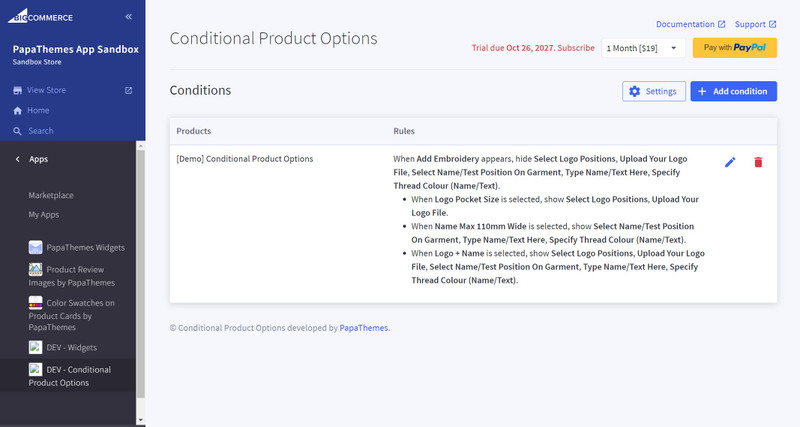Collapse the sidebar with the double chevron icon
This screenshot has height=427, width=800.
129,17
